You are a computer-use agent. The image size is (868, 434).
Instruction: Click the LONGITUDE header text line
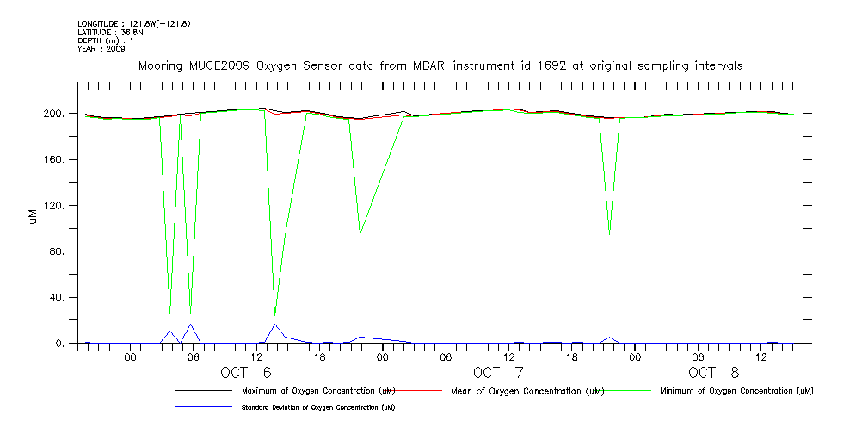pos(133,23)
